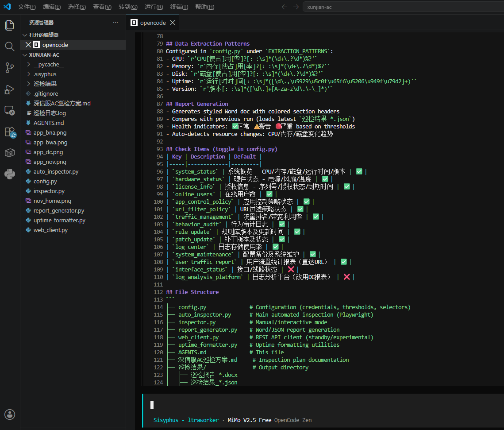Open the 编辑(E) menu

tap(52, 7)
